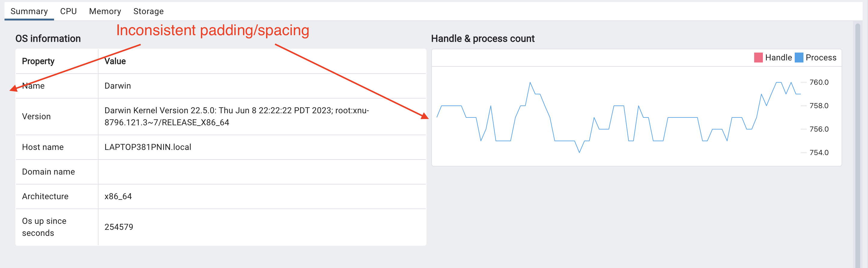868x268 pixels.
Task: Click the 760.0 axis label on chart
Action: 819,82
